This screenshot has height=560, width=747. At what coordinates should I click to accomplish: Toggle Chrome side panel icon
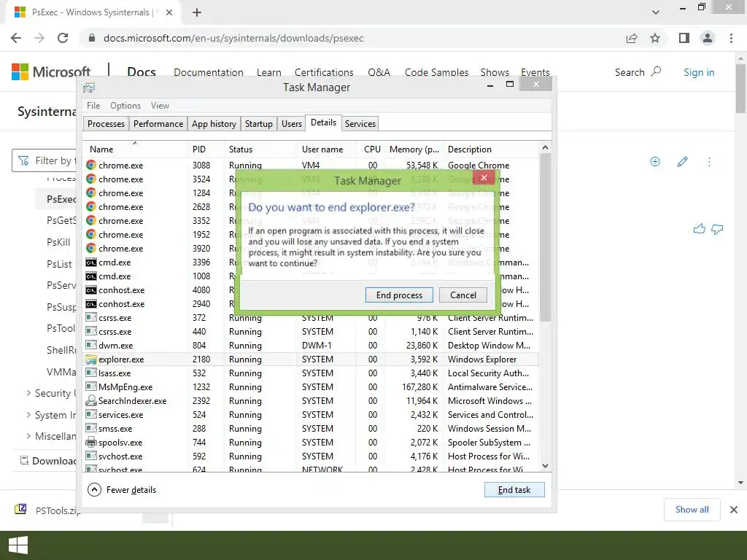pyautogui.click(x=684, y=38)
